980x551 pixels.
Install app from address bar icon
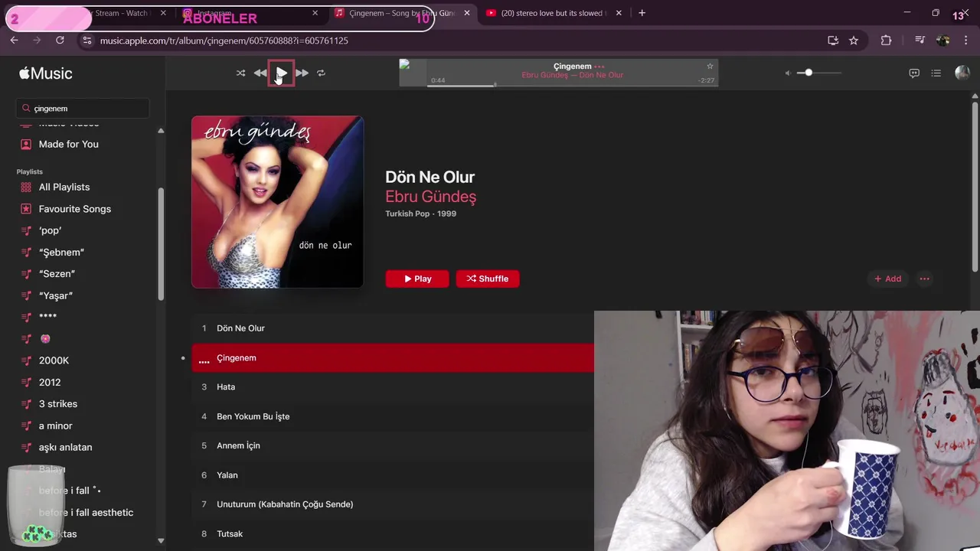click(833, 41)
